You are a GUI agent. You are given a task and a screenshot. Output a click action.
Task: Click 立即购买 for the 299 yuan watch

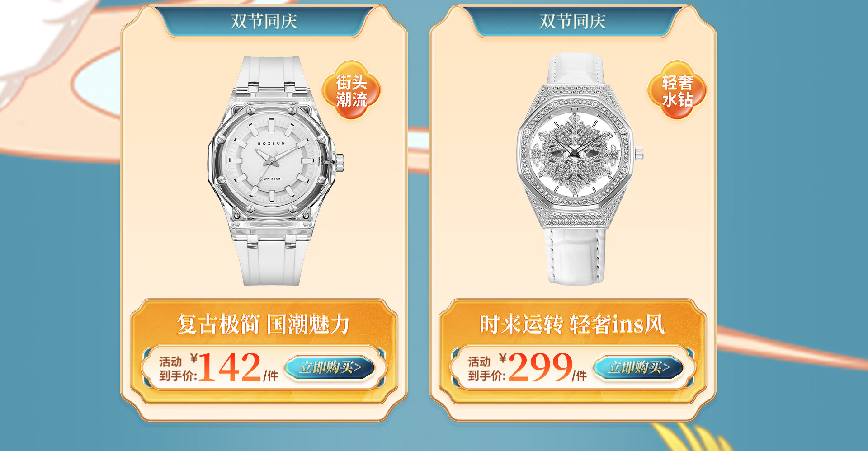click(x=638, y=367)
